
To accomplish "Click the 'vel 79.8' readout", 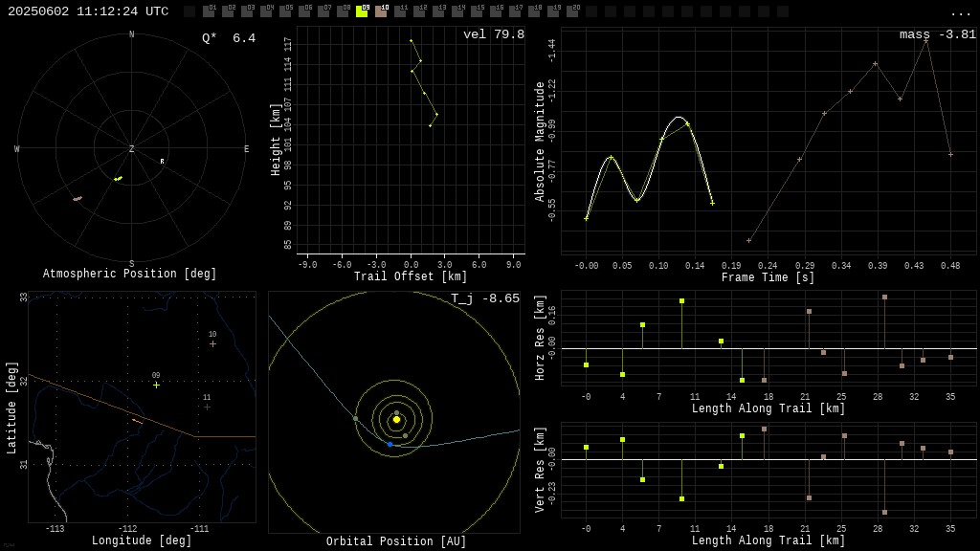I will (x=494, y=34).
